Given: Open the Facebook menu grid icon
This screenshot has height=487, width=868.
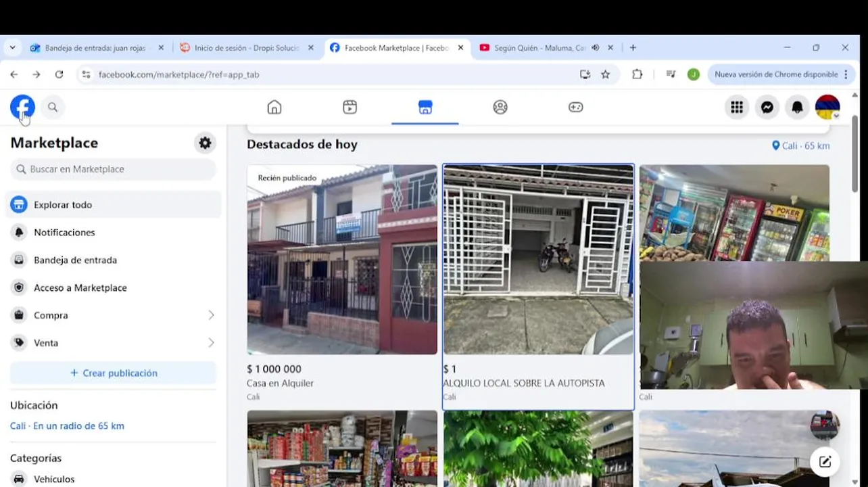Looking at the screenshot, I should [737, 107].
